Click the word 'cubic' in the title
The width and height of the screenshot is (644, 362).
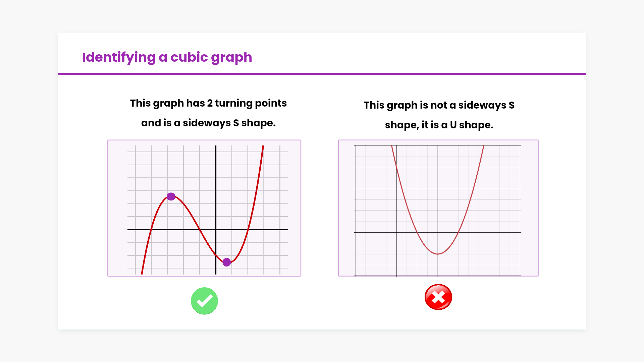pos(189,57)
